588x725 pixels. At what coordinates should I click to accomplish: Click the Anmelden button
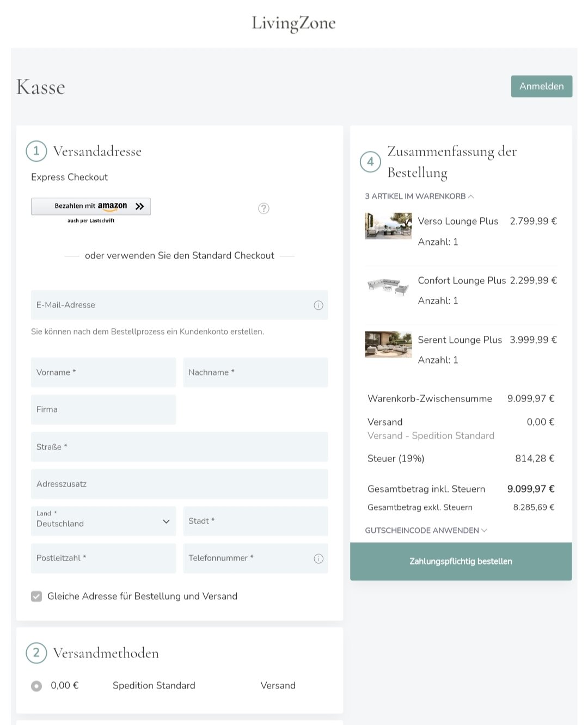pos(541,87)
